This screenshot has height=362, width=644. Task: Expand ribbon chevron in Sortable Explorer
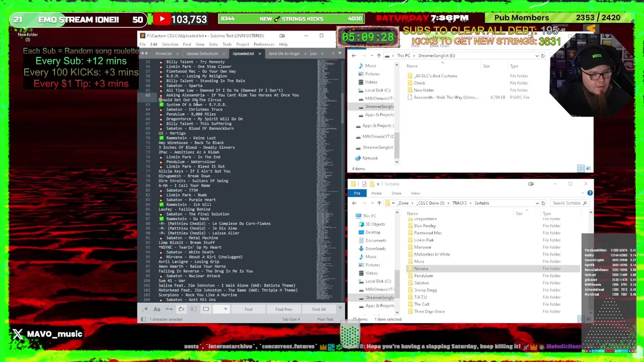click(582, 193)
